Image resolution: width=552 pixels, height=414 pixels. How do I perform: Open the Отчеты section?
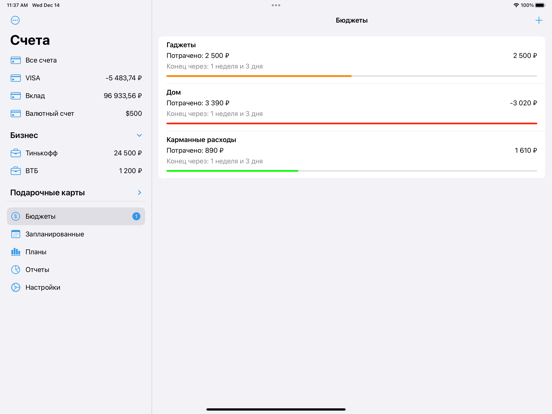[x=76, y=270]
